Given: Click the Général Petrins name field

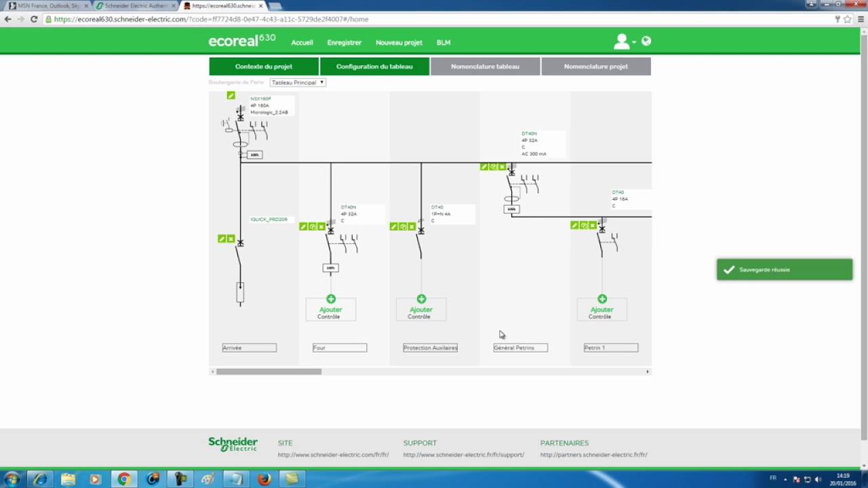Looking at the screenshot, I should 521,348.
